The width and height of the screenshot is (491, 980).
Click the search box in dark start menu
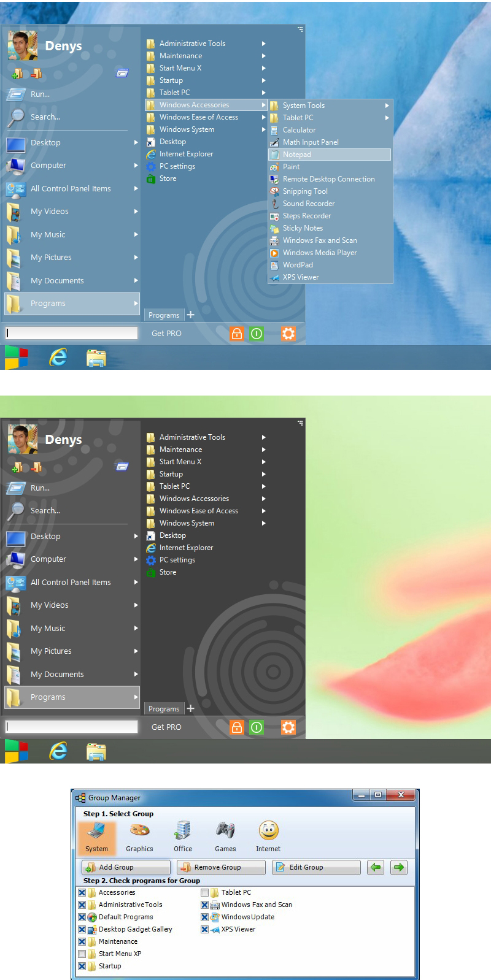pyautogui.click(x=71, y=727)
